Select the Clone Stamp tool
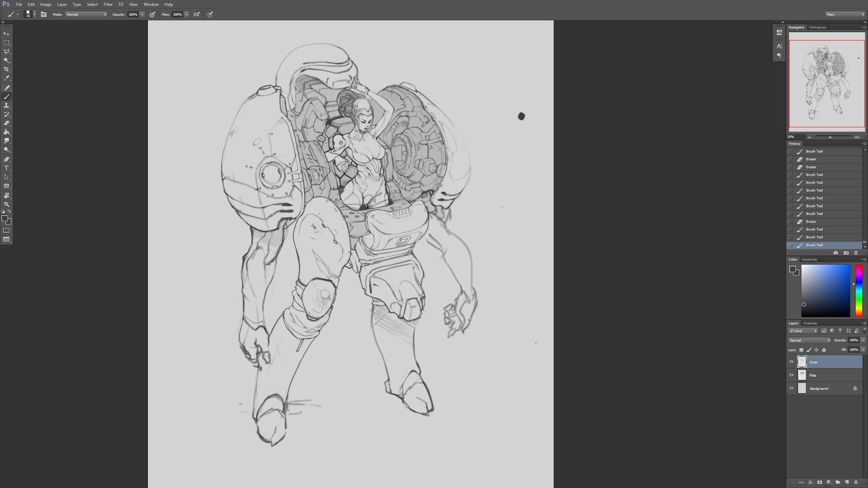 [6, 105]
